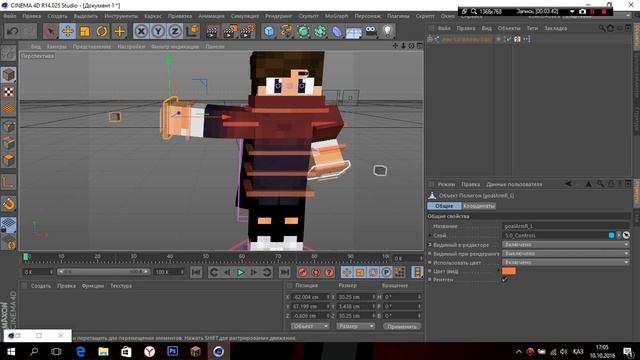Open the viewport Камеры menu
Viewport: 640px width, 360px height.
pos(56,47)
